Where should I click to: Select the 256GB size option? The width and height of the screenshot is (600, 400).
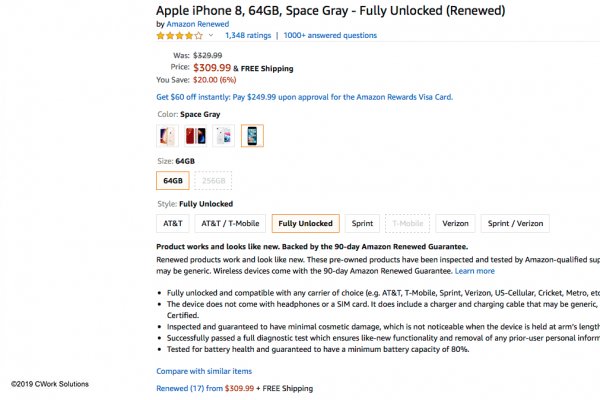click(x=211, y=181)
